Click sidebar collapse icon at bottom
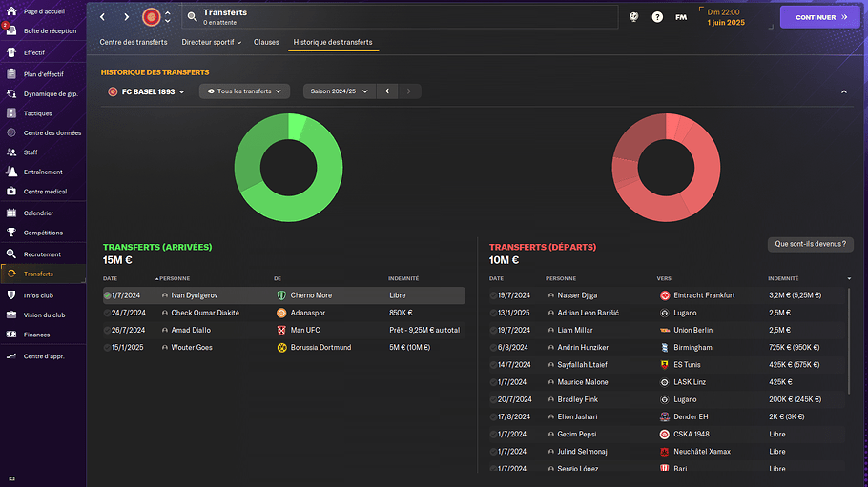 click(x=11, y=478)
